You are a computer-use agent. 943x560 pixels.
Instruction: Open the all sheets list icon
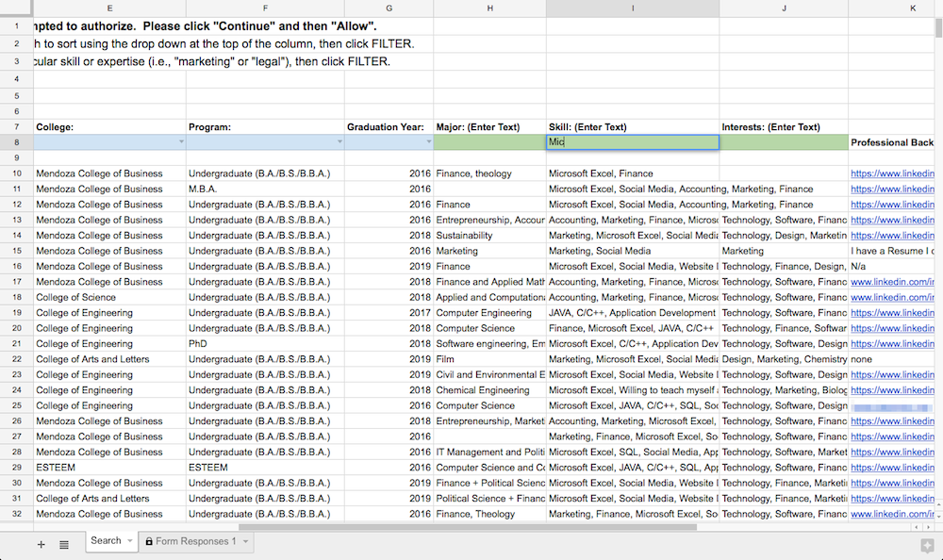64,544
